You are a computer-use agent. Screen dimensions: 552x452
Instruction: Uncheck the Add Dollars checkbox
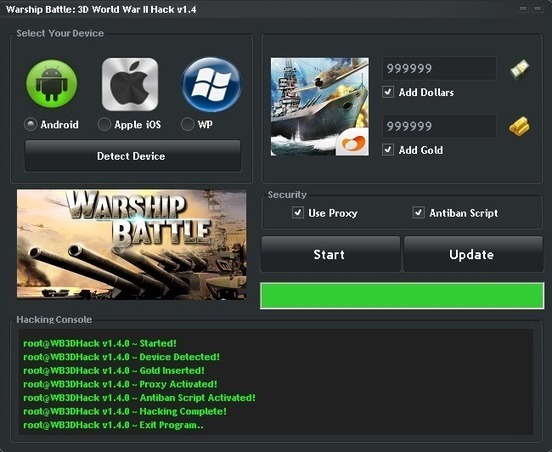[388, 92]
